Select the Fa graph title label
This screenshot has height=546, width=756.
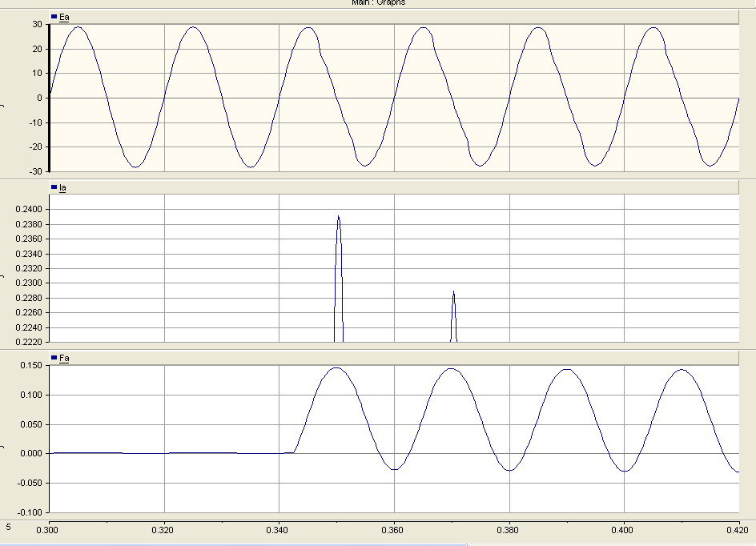point(64,359)
